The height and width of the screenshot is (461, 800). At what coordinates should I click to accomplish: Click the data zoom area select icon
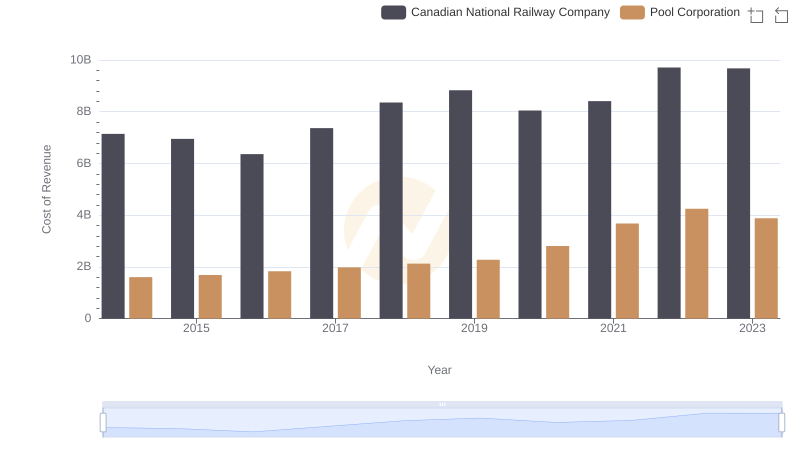click(756, 15)
